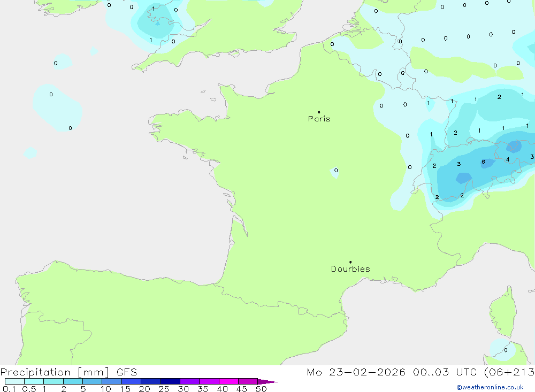The width and height of the screenshot is (535, 392).
Task: Click the '6' precipitation value on the map
Action: click(483, 162)
